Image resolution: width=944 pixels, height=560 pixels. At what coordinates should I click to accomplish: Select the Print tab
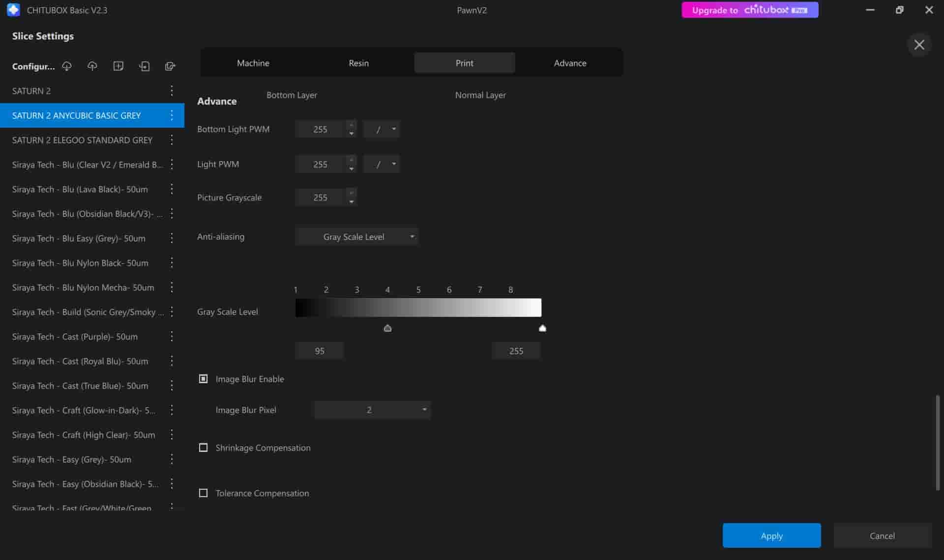(464, 63)
